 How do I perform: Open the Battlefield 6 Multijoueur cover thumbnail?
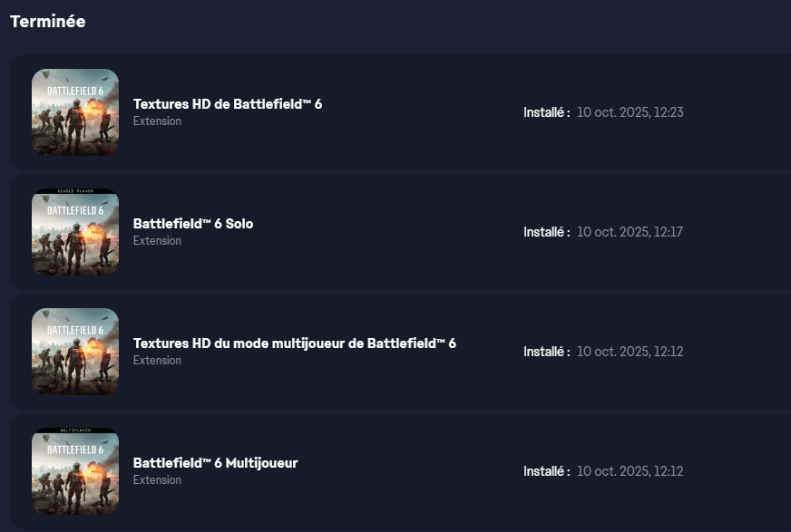(x=75, y=471)
